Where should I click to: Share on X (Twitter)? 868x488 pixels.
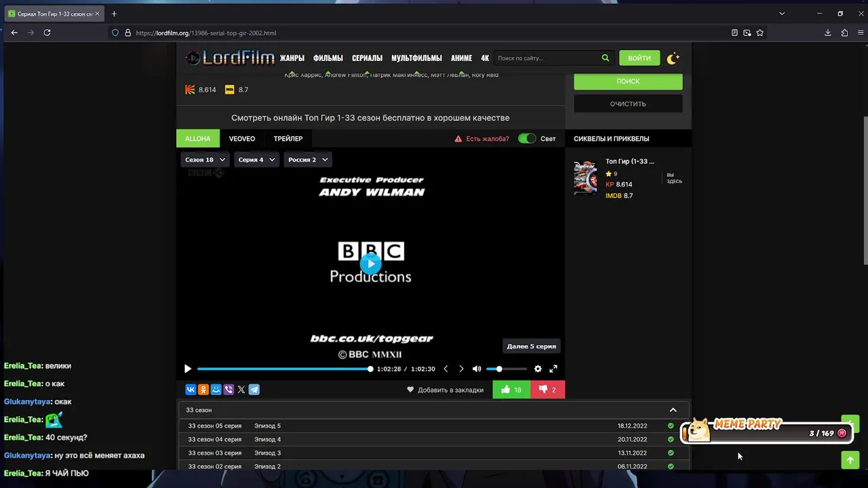pos(241,390)
